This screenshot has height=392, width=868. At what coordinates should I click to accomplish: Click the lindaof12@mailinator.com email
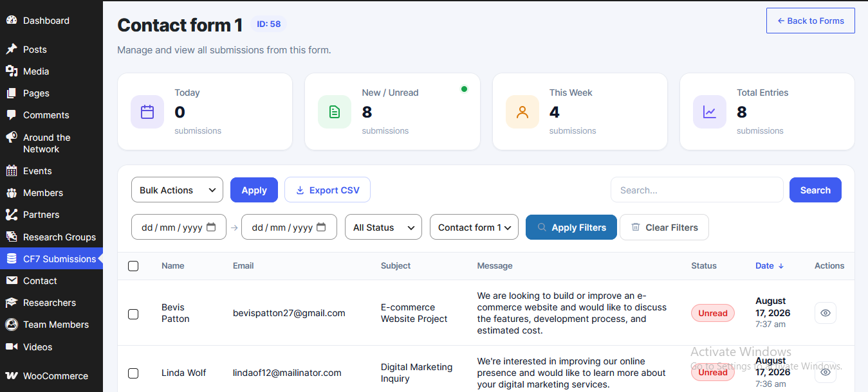(287, 373)
